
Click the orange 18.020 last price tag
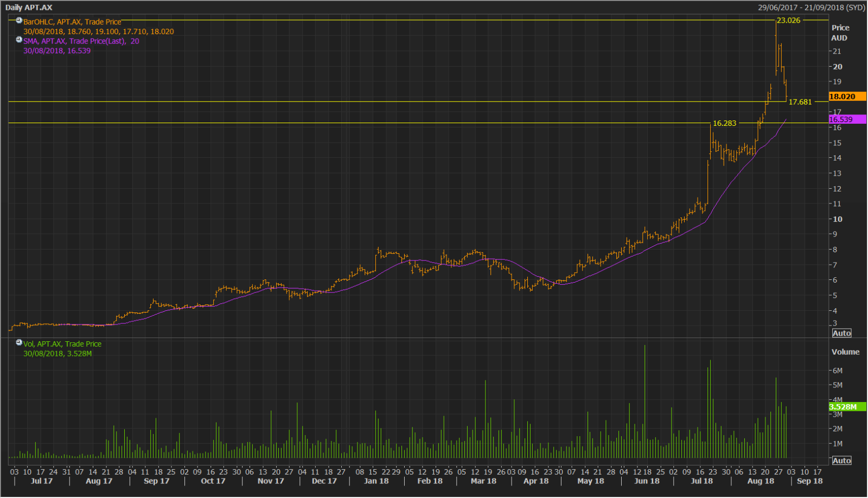click(x=847, y=97)
